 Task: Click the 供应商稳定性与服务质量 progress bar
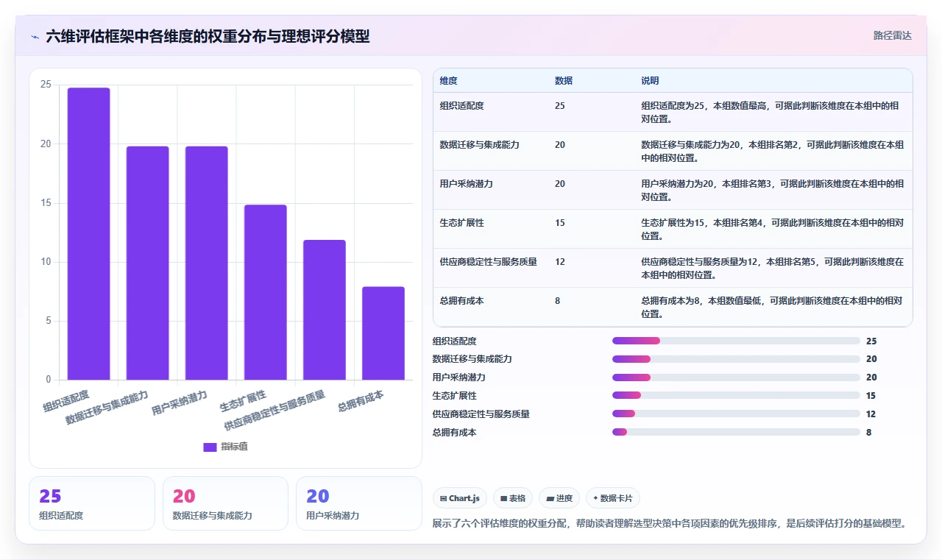[736, 414]
